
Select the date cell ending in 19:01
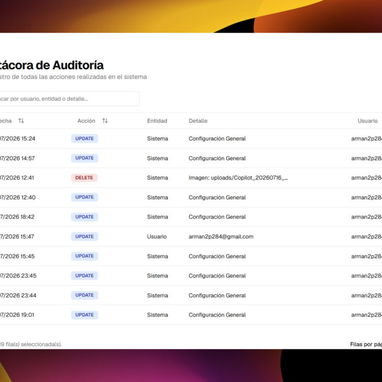click(x=17, y=315)
